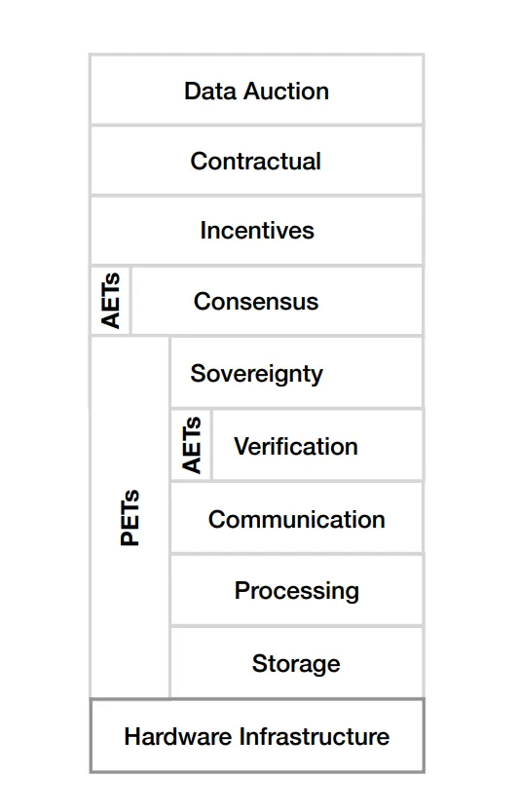Image resolution: width=520 pixels, height=812 pixels.
Task: Select the Communication layer box
Action: (x=297, y=518)
